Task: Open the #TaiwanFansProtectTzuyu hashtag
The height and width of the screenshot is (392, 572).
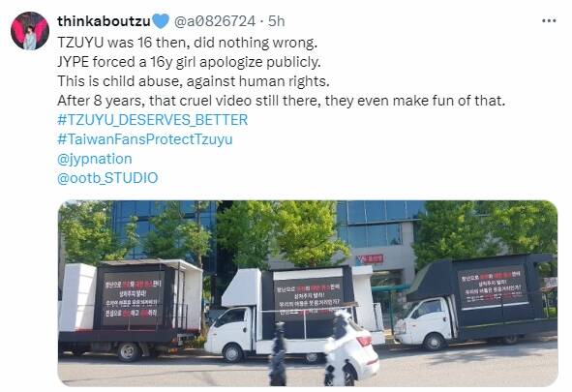Action: 145,139
